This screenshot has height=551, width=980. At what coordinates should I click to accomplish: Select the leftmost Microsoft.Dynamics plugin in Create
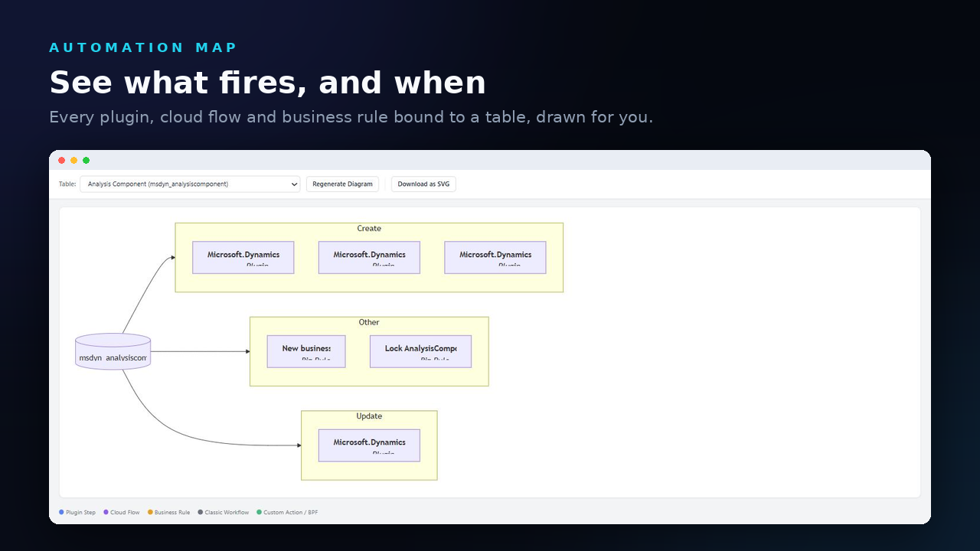[x=243, y=258]
